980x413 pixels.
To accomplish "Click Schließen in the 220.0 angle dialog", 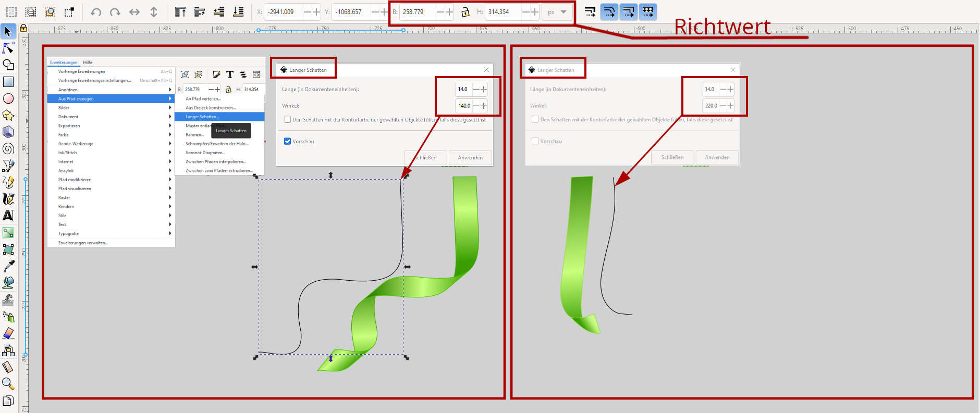I will [672, 157].
